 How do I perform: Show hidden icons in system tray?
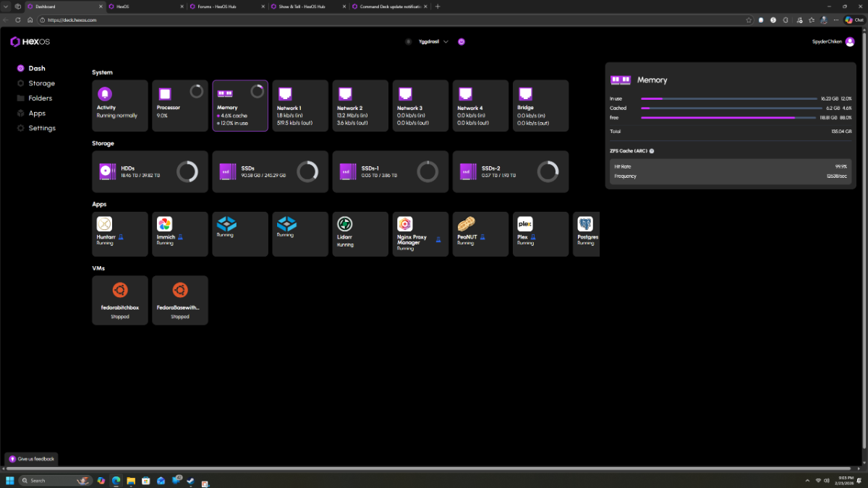pyautogui.click(x=808, y=481)
